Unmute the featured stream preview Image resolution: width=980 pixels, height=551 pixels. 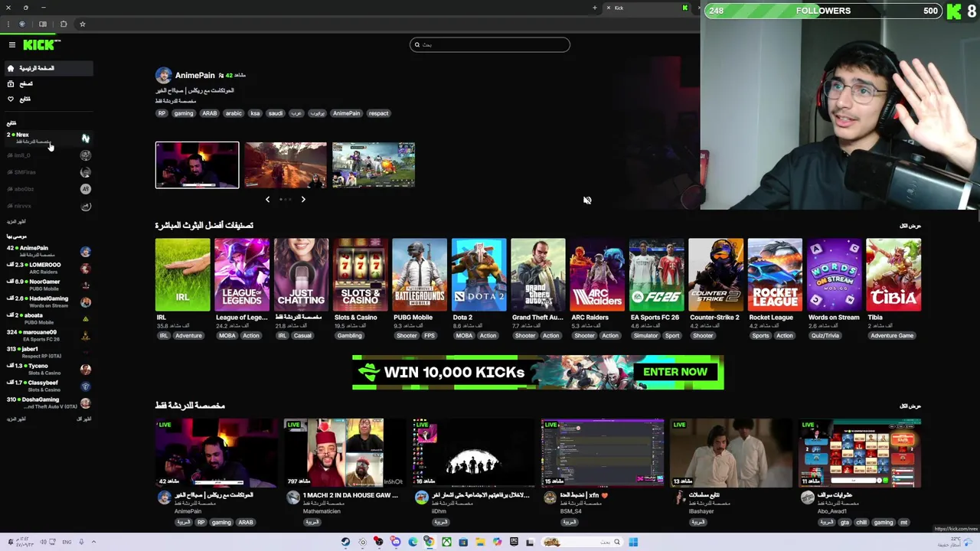pyautogui.click(x=587, y=200)
